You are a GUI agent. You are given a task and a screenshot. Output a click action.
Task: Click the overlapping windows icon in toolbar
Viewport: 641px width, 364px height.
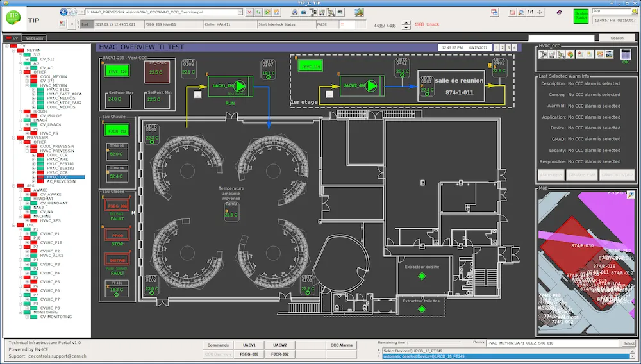tap(495, 12)
